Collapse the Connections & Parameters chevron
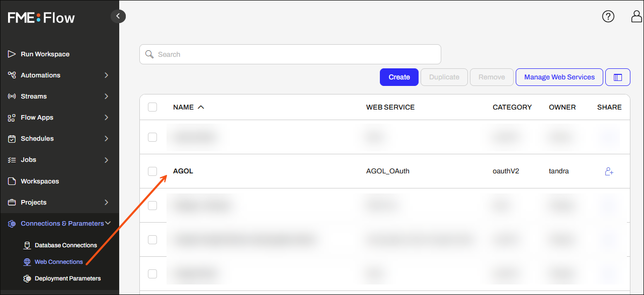 [x=108, y=223]
